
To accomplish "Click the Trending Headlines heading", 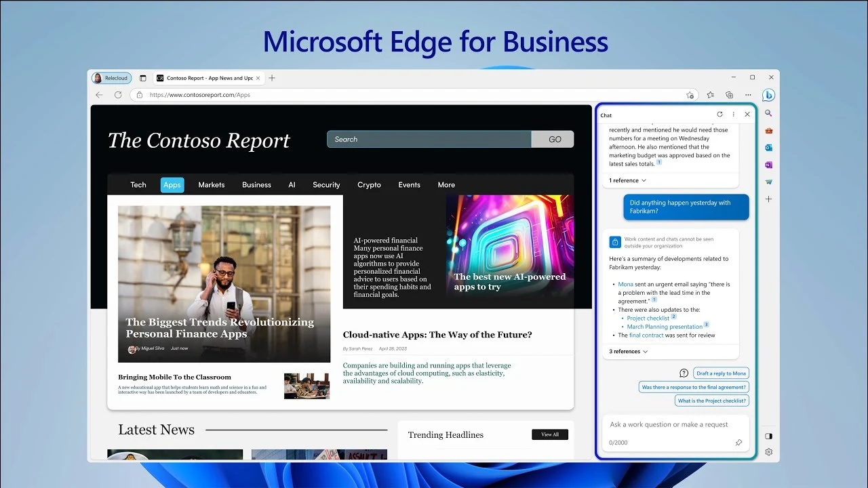I will coord(446,435).
